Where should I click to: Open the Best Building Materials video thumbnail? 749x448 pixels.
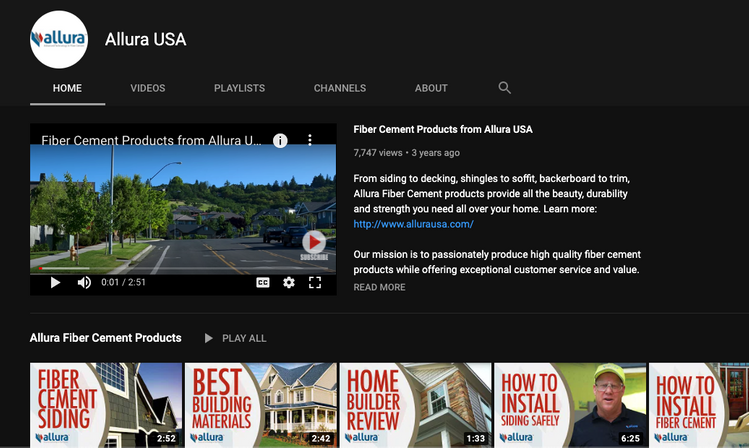261,405
